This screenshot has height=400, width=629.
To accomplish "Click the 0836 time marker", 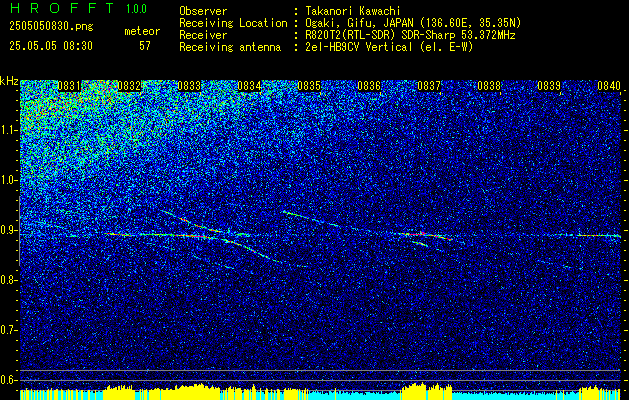I will coord(369,86).
